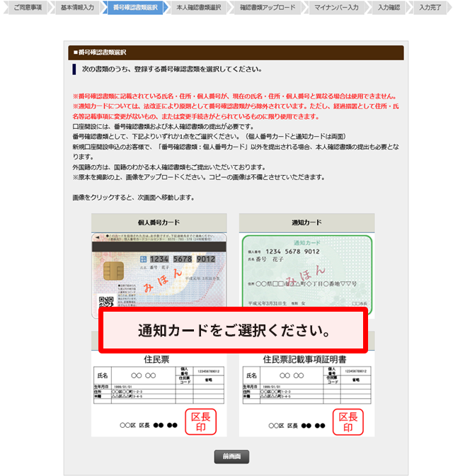Viewport: 453px width, 476px height.
Task: Select the マイナンバー入力 step
Action: pyautogui.click(x=336, y=7)
